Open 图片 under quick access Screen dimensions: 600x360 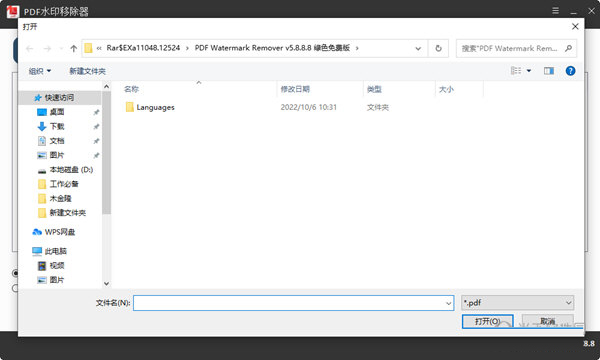point(57,155)
